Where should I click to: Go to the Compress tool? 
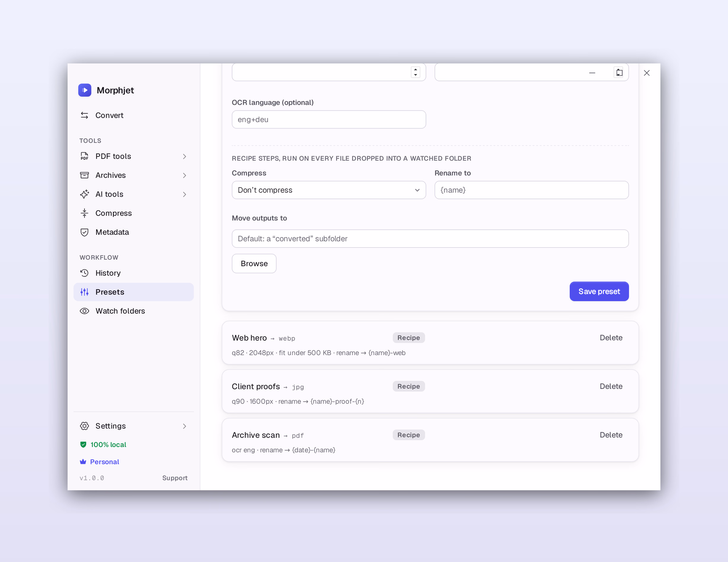coord(133,213)
